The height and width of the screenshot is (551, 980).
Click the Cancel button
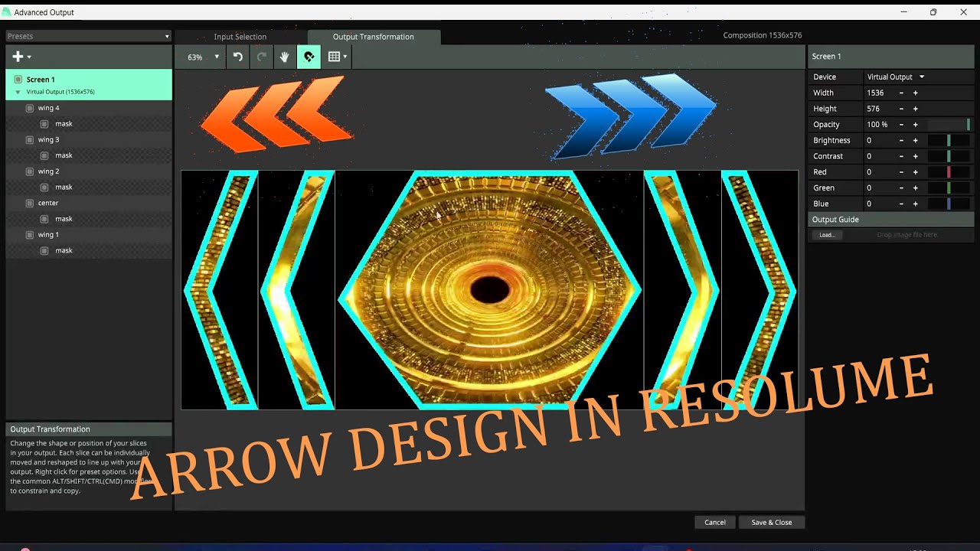pos(715,522)
